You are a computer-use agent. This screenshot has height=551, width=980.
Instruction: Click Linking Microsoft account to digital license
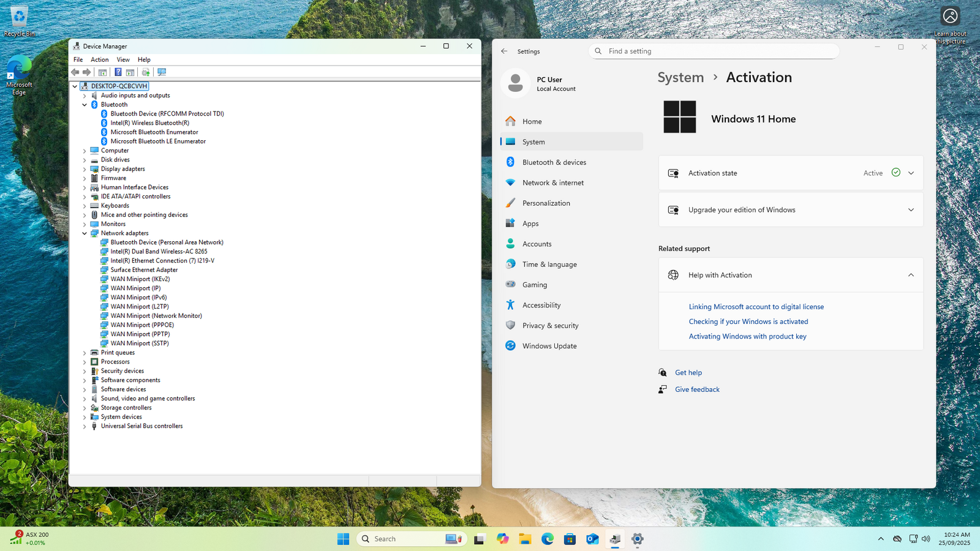756,307
